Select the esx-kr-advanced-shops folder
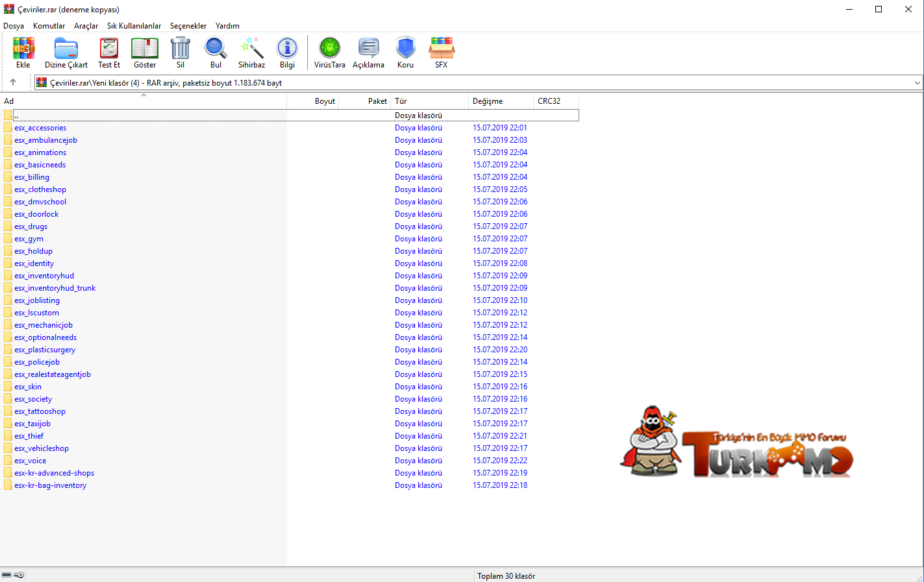 click(x=55, y=473)
